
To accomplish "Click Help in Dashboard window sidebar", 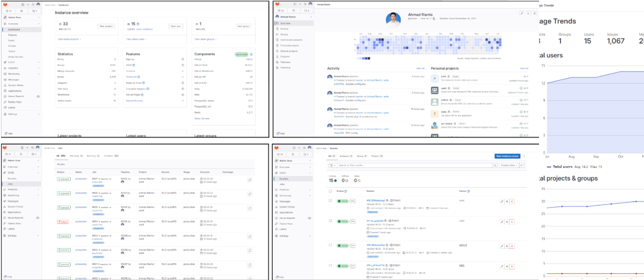I will [8, 133].
